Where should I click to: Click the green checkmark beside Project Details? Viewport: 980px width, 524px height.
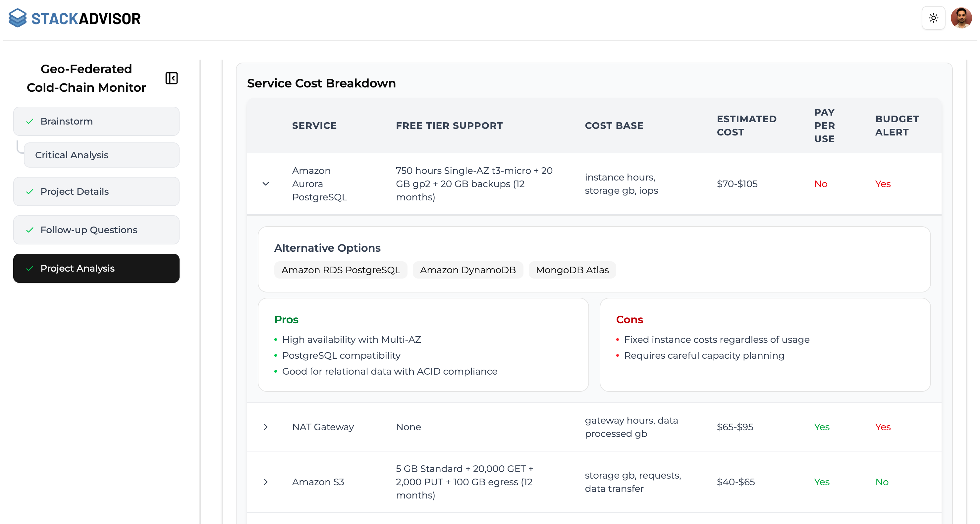[30, 191]
